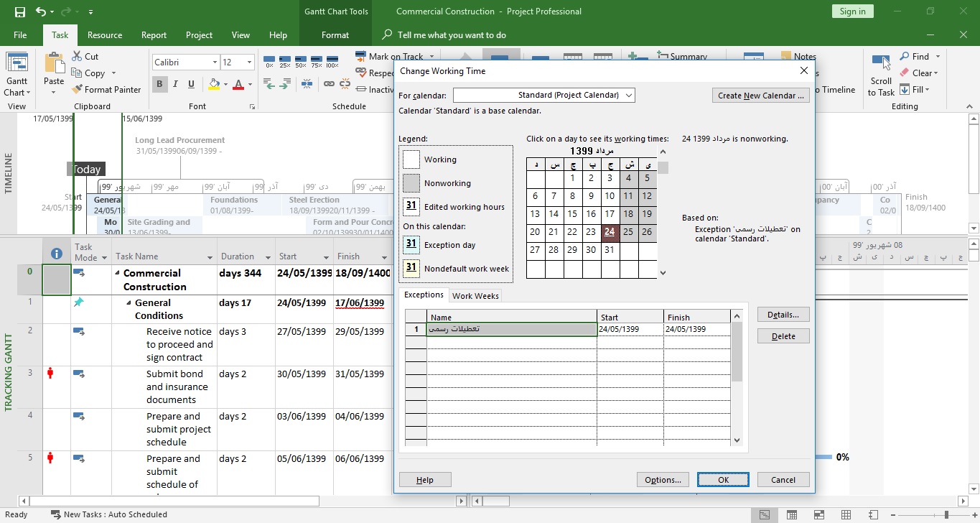Open the Resource ribbon tab
Image resolution: width=980 pixels, height=523 pixels.
[x=105, y=35]
